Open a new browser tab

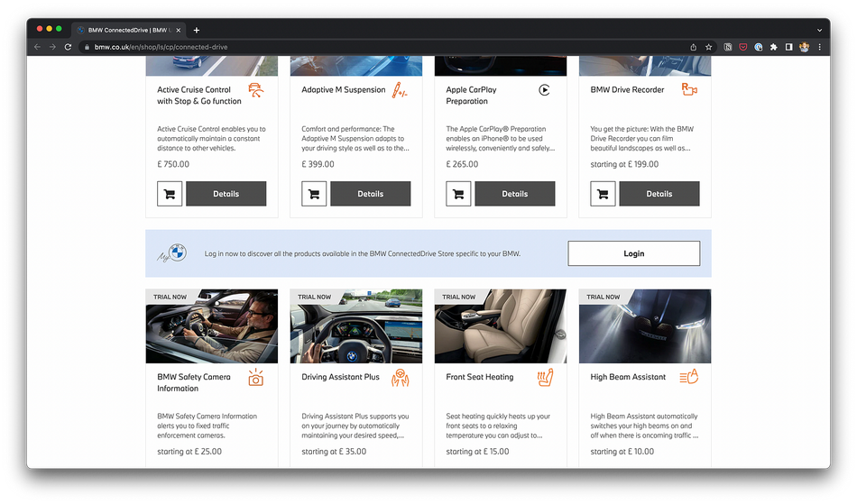(197, 30)
